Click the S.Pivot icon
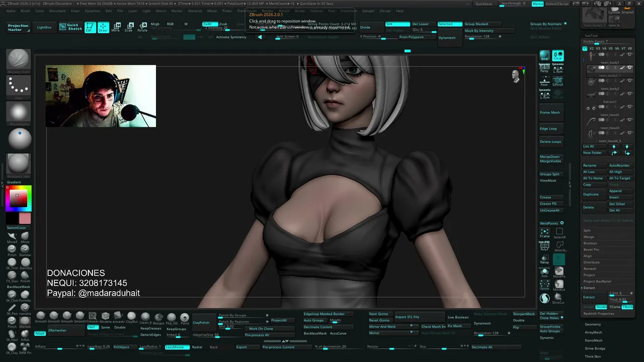This screenshot has width=644, height=362. tap(558, 81)
